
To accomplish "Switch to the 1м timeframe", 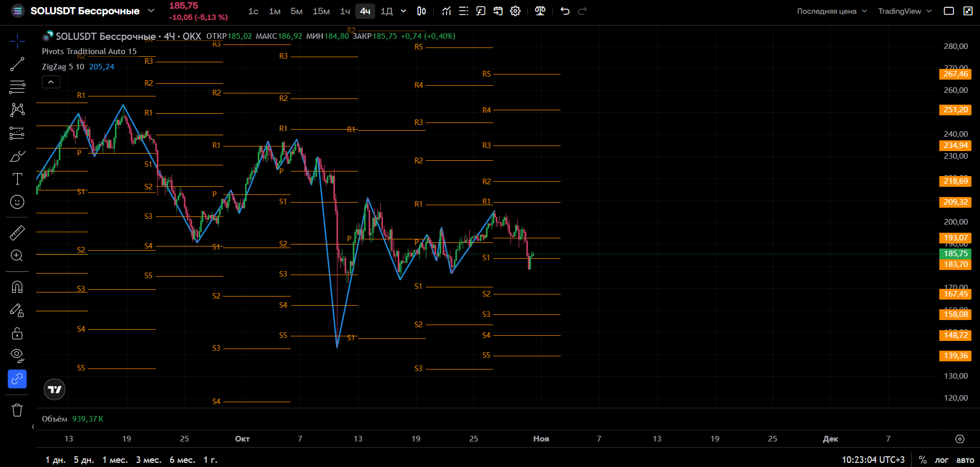I will (x=275, y=11).
